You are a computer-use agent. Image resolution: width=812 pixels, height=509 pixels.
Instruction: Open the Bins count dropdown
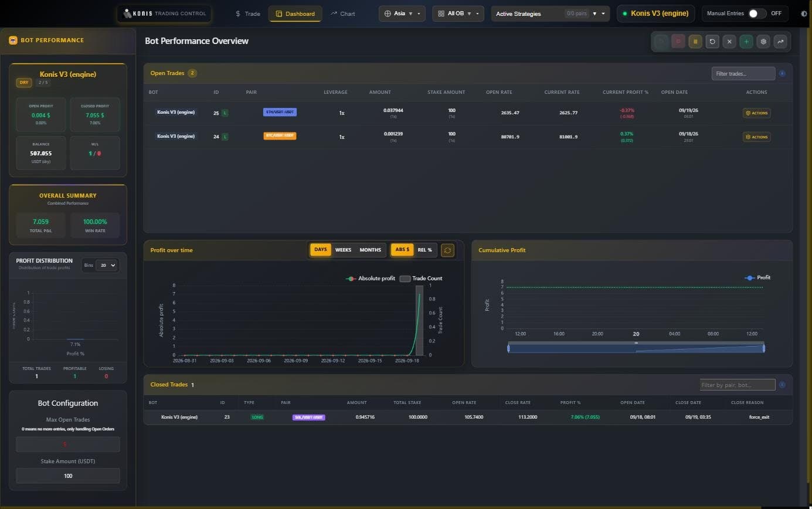[106, 265]
